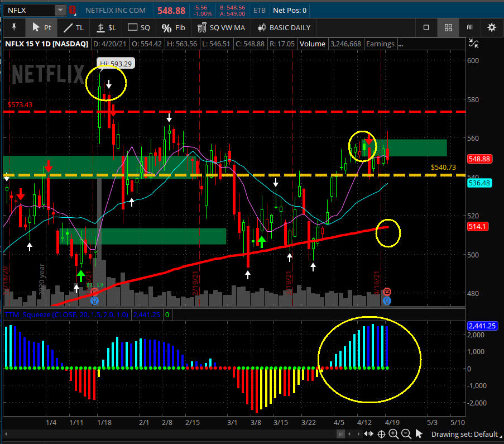
Task: Open the SQ VW MA studies set
Action: click(x=220, y=27)
